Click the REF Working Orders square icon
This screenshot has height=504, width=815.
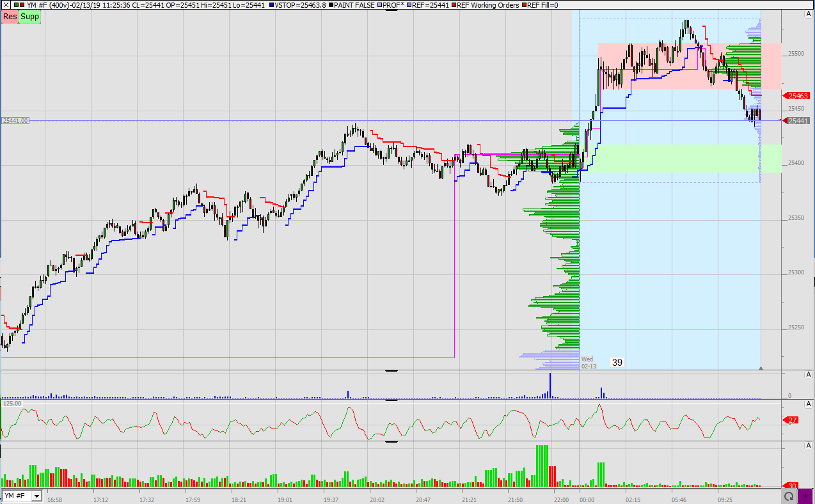455,5
